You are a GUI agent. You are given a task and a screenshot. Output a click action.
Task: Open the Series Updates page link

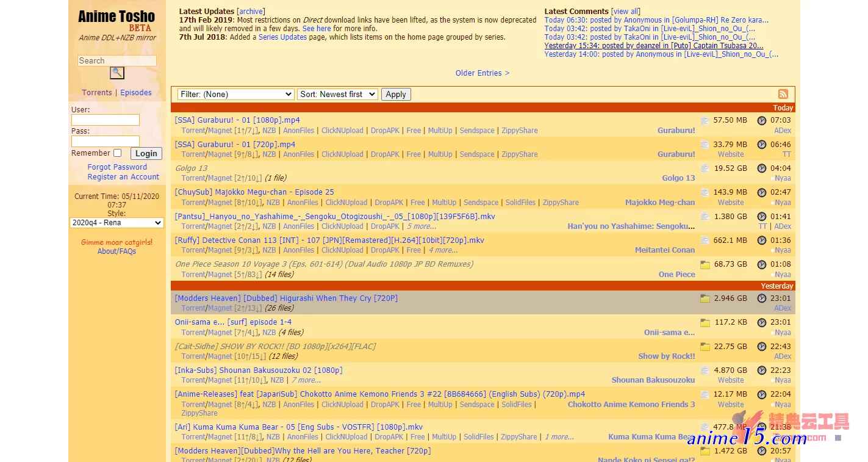click(x=282, y=37)
